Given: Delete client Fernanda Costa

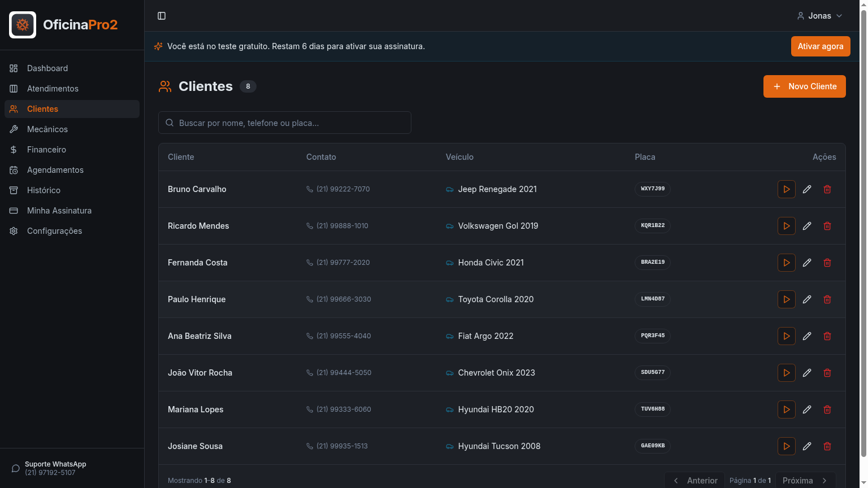Looking at the screenshot, I should tap(827, 263).
